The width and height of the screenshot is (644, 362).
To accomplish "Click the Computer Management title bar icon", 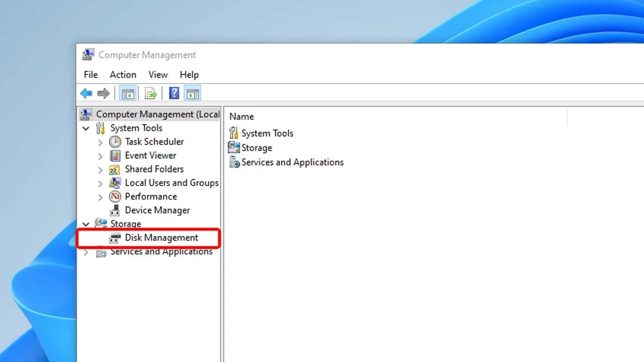I will (x=89, y=54).
